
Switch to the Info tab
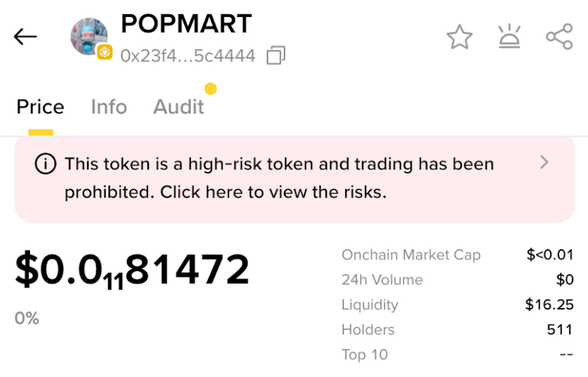108,107
